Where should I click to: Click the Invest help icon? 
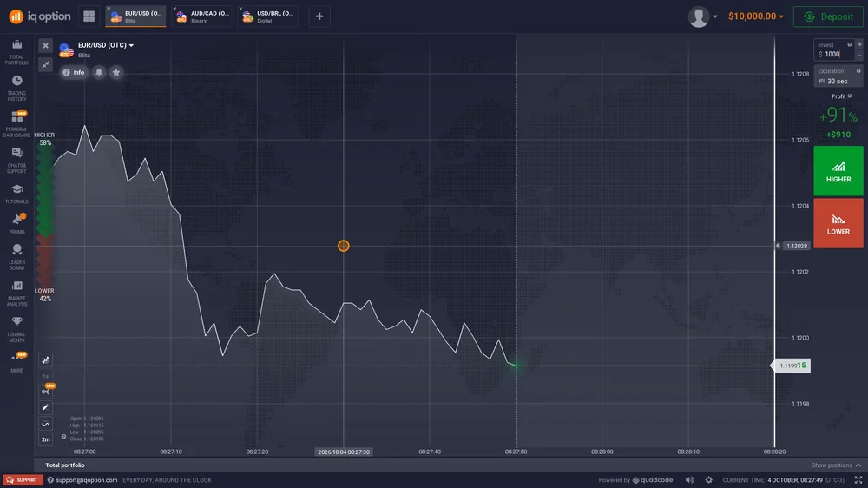tap(849, 45)
